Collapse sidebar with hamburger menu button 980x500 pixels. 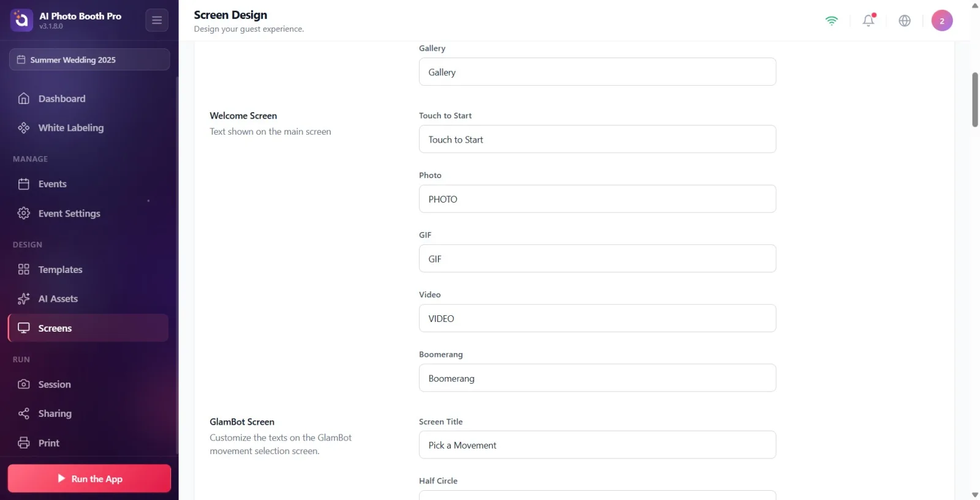[x=157, y=20]
